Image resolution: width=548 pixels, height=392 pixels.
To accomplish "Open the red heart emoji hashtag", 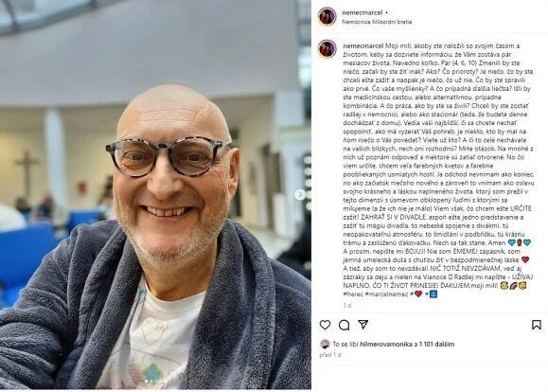I will coord(416,294).
